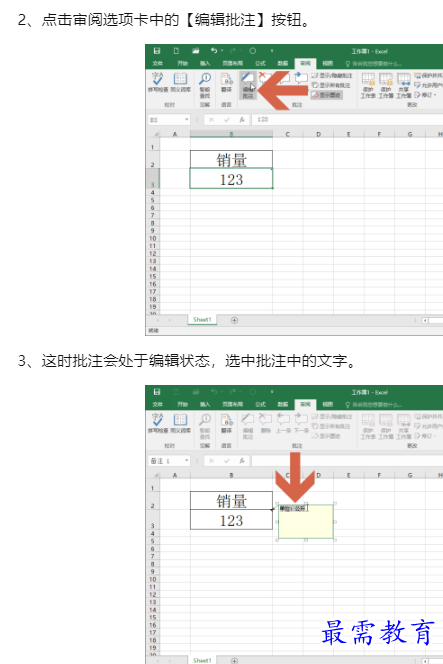Click 下一条 next comment icon in step 2 Excel
This screenshot has width=443, height=664.
pos(301,78)
